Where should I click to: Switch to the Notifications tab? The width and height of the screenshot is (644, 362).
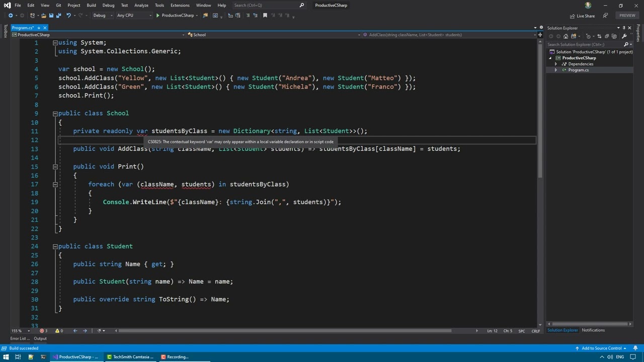[x=593, y=330]
